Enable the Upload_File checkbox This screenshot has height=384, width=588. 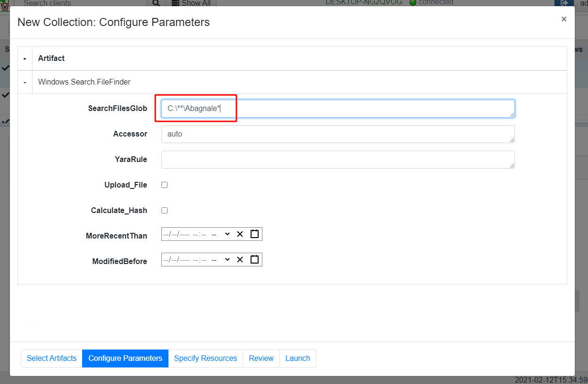point(165,185)
